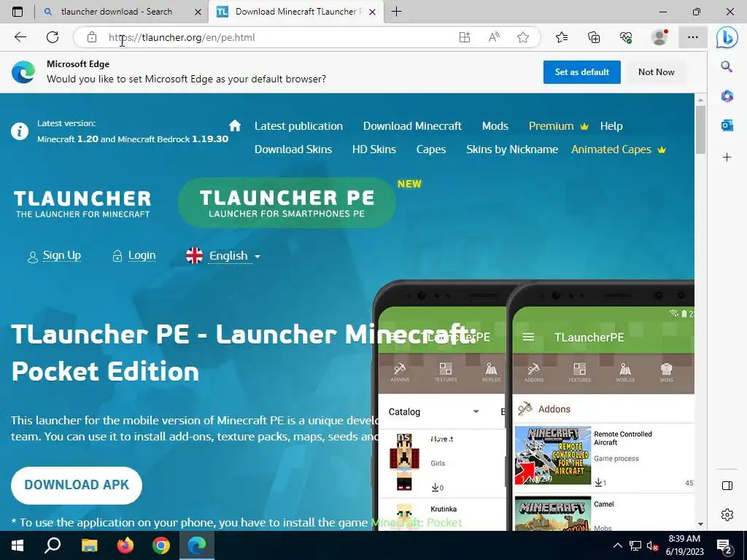Open the HD Skins page
Viewport: 747px width, 560px height.
(374, 149)
